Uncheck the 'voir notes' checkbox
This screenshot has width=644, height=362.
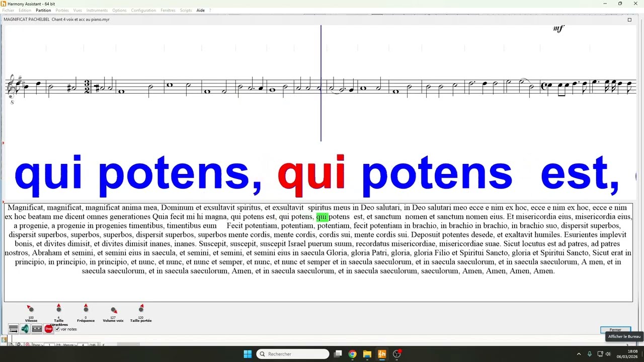point(57,329)
